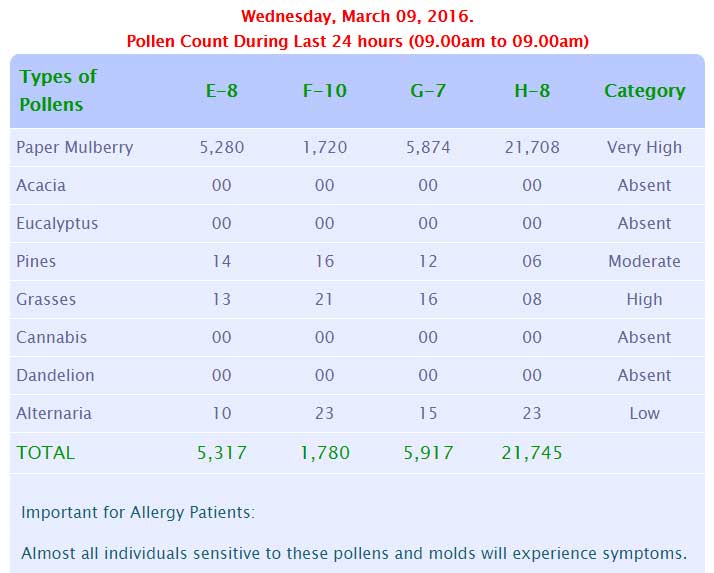Click the Alternaria row label
The image size is (714, 573).
54,413
